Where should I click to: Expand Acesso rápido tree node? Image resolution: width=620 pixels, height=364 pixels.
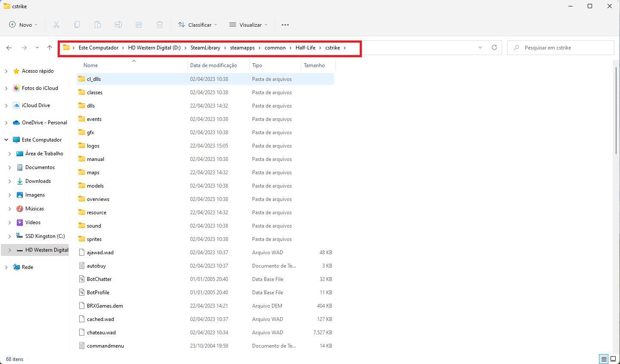6,71
